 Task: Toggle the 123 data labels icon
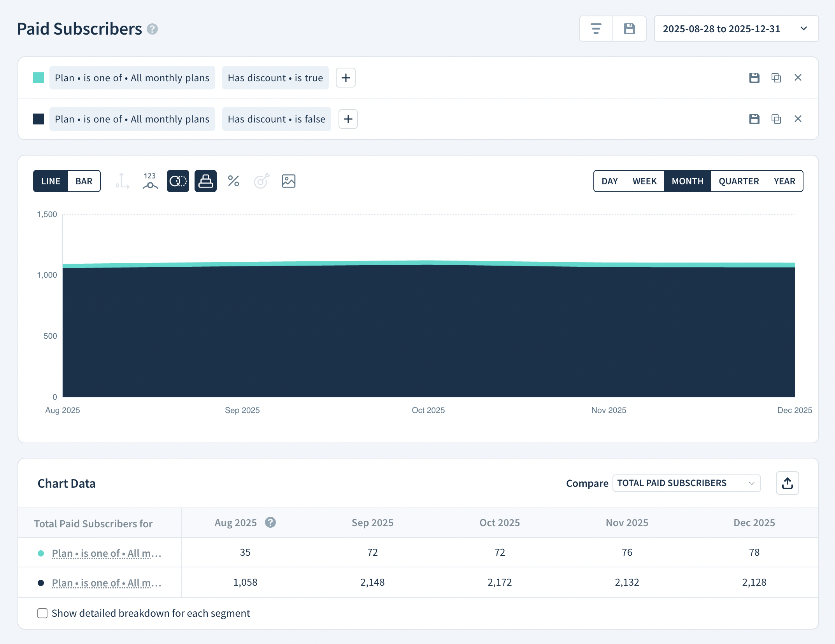pos(149,181)
